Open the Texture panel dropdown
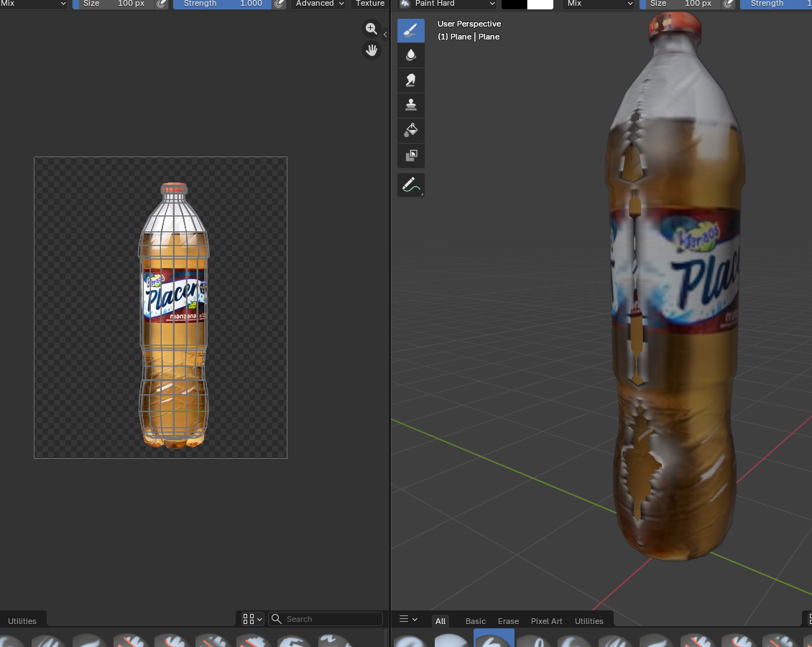Viewport: 812px width, 647px height. tap(370, 4)
